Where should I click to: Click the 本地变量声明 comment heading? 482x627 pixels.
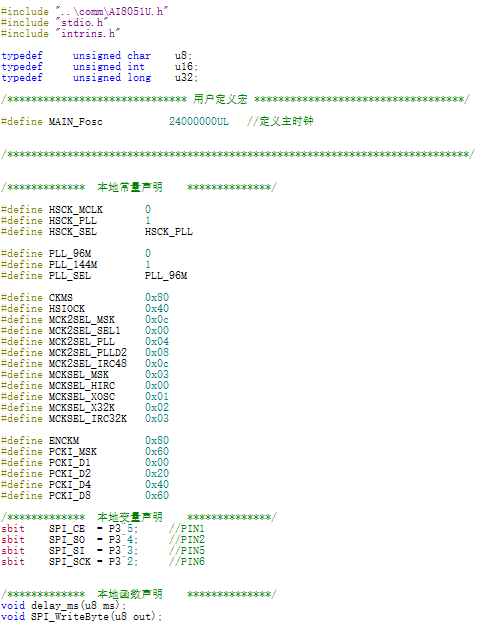pyautogui.click(x=130, y=517)
